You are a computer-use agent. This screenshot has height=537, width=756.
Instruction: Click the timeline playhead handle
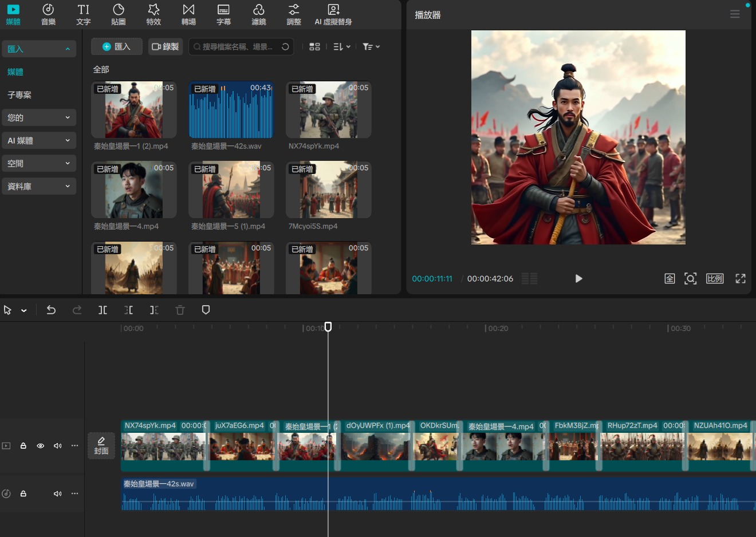click(x=328, y=326)
